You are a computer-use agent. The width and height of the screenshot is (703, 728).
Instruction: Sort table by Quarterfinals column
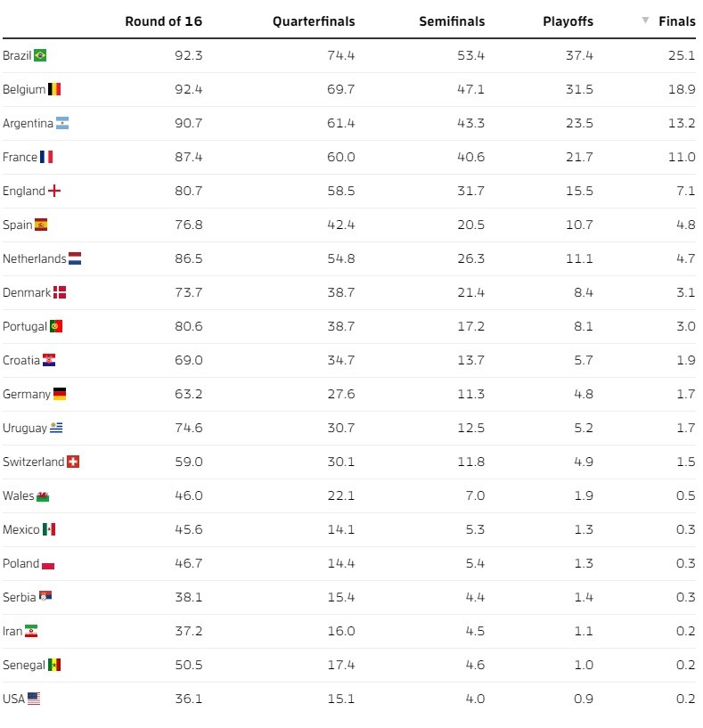[314, 21]
